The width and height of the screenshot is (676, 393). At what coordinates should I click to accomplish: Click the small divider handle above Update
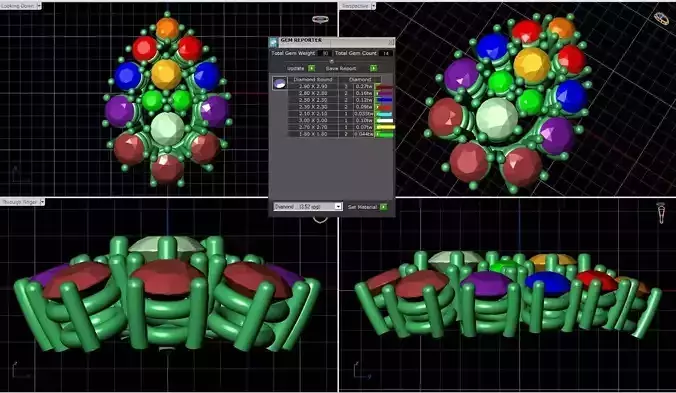[x=332, y=61]
